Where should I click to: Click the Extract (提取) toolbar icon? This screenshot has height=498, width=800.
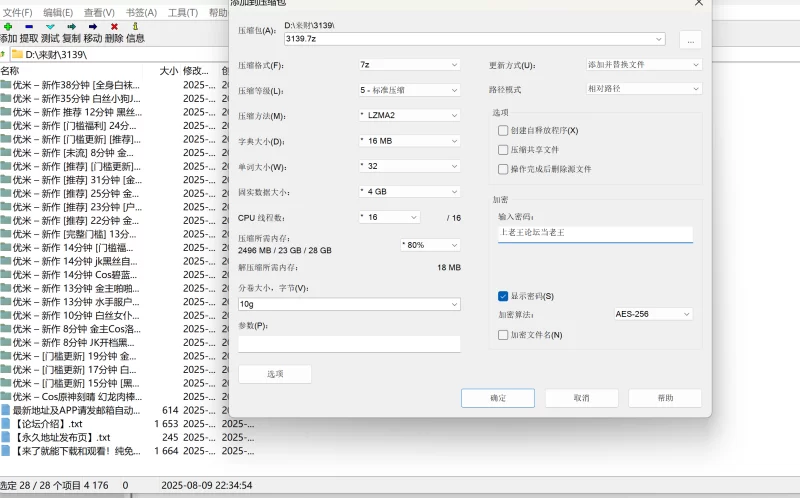29,27
